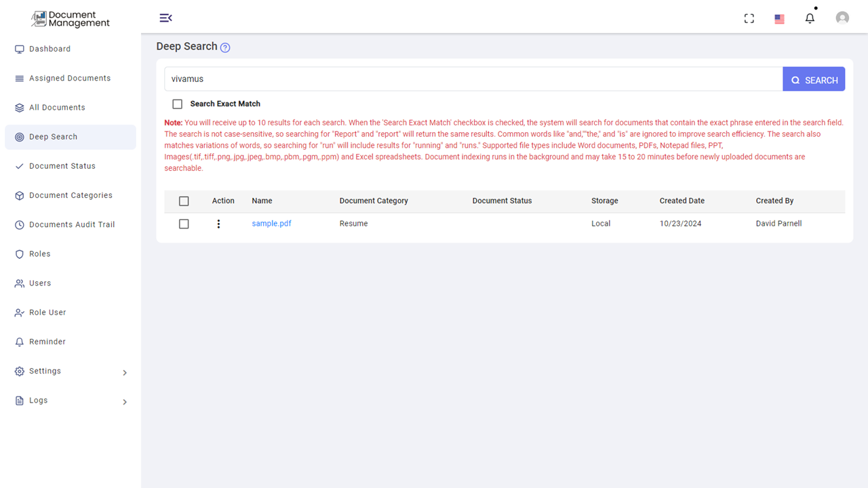Check the select-all checkbox in table header
The width and height of the screenshot is (868, 488).
click(184, 201)
